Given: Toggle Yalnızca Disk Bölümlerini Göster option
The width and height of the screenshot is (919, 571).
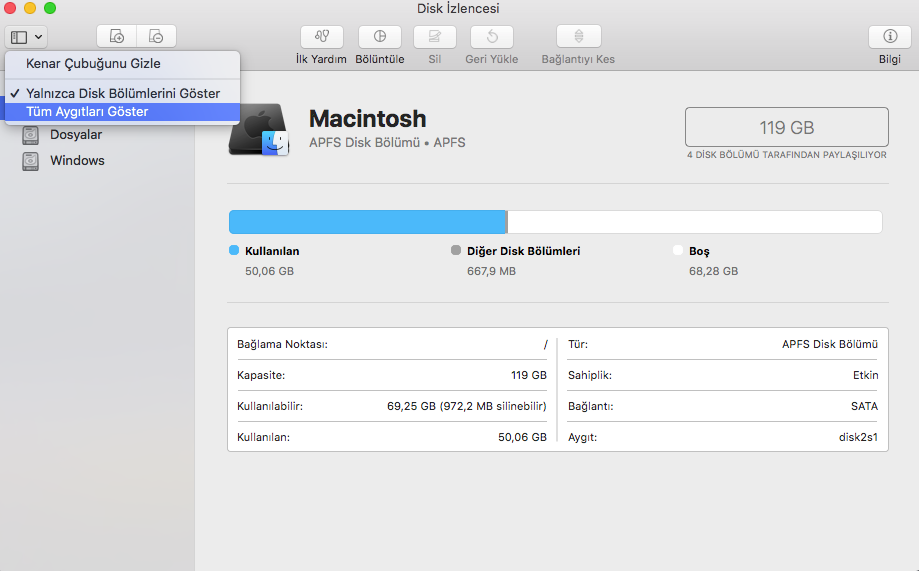Looking at the screenshot, I should 123,93.
